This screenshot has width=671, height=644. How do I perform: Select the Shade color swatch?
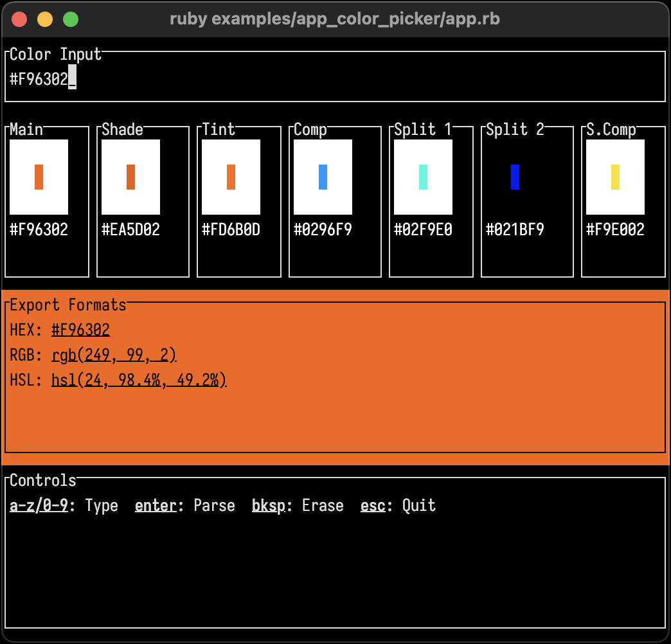coord(131,177)
